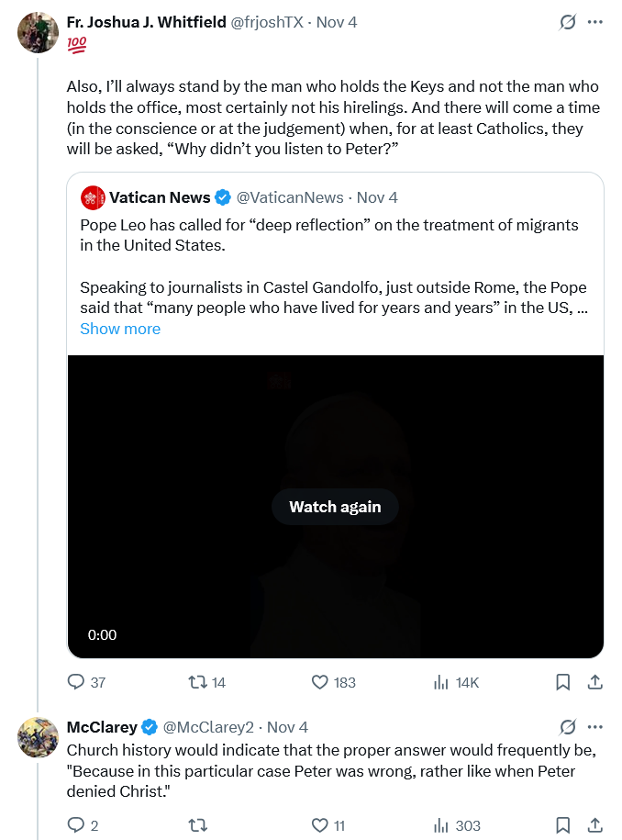The image size is (622, 840).
Task: Click the Grok icon on McClarey's reply
Action: (568, 726)
